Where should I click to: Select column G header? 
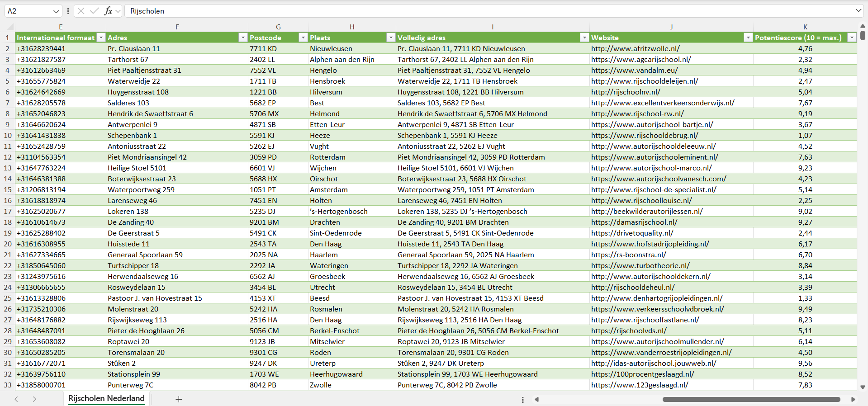(x=278, y=27)
